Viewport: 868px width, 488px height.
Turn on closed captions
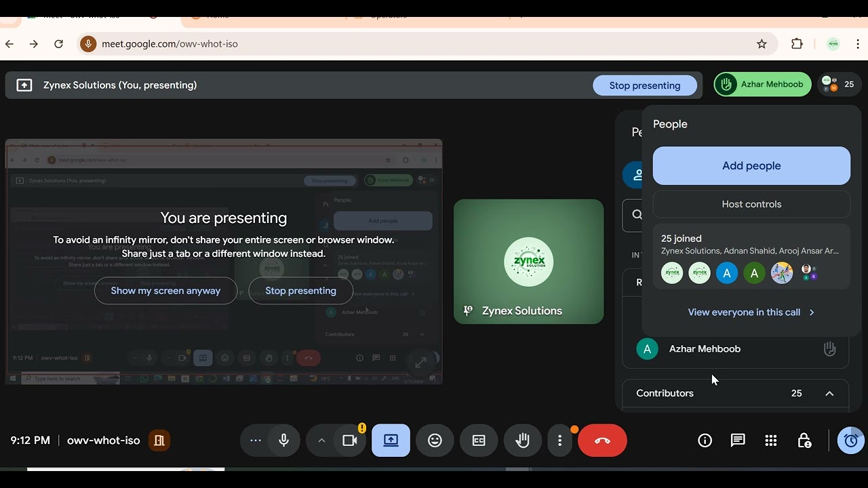click(x=479, y=441)
